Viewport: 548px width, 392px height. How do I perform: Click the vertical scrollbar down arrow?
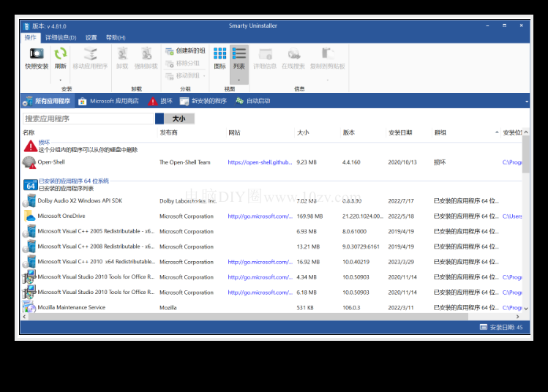(x=526, y=309)
